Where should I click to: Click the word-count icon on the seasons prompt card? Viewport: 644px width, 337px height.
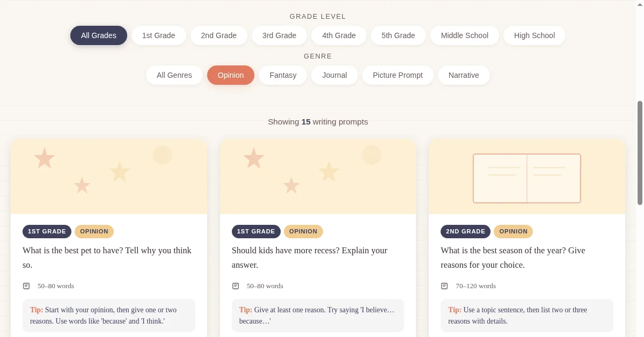click(444, 285)
